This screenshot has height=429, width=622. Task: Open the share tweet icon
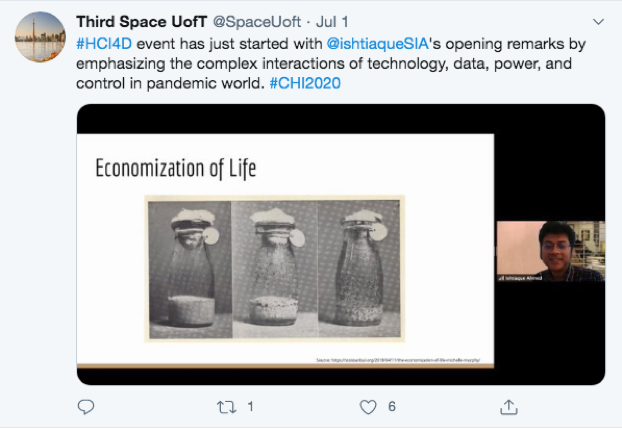[509, 406]
